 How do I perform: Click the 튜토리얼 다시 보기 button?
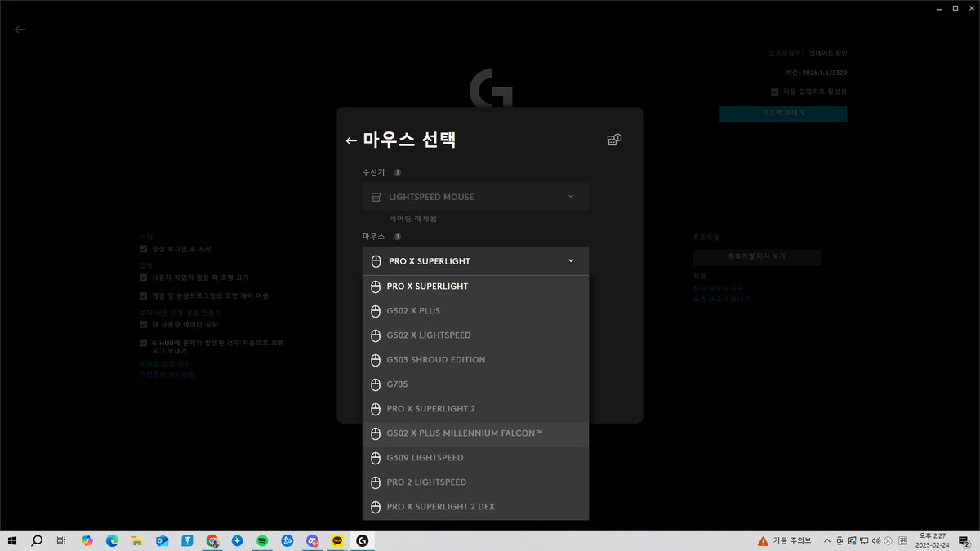pyautogui.click(x=756, y=256)
